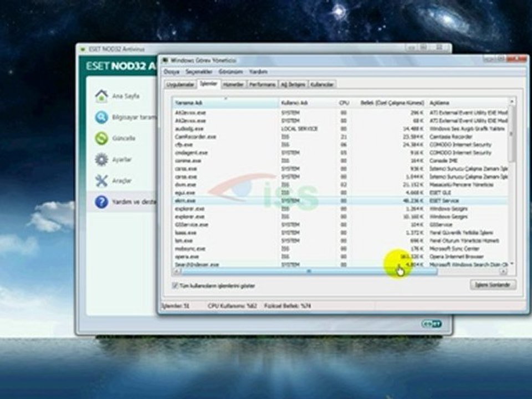The width and height of the screenshot is (532, 399).
Task: Click the İşlemi Sonlandır button
Action: point(493,285)
